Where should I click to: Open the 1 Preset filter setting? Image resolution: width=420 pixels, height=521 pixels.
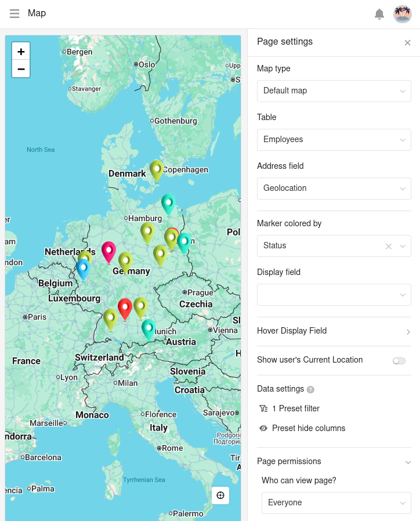tap(295, 408)
